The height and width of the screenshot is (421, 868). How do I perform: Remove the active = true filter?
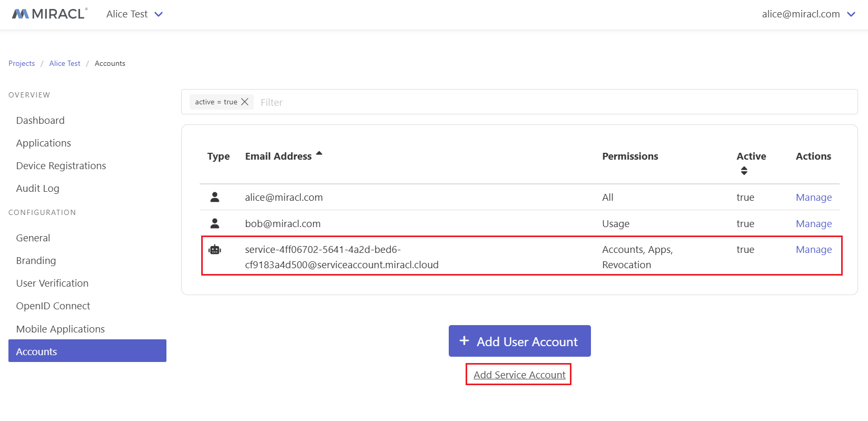(245, 102)
